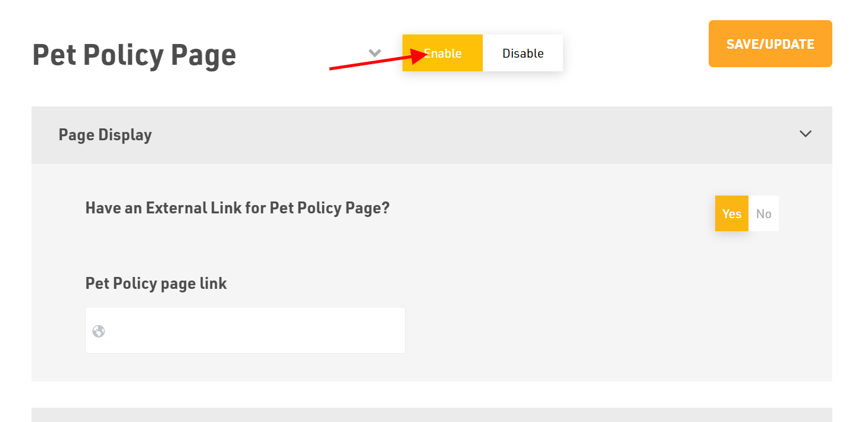The image size is (868, 422).
Task: Save changes with the SAVE/UPDATE button
Action: click(770, 44)
